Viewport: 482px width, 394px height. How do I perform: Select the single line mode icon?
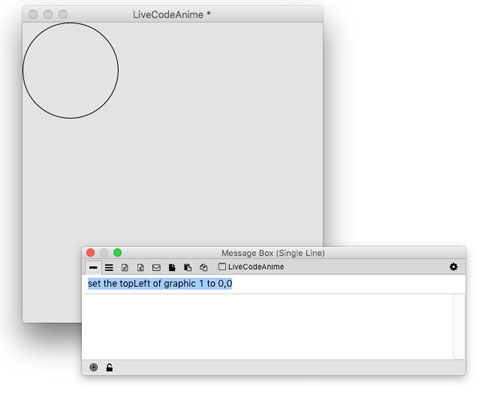point(93,267)
